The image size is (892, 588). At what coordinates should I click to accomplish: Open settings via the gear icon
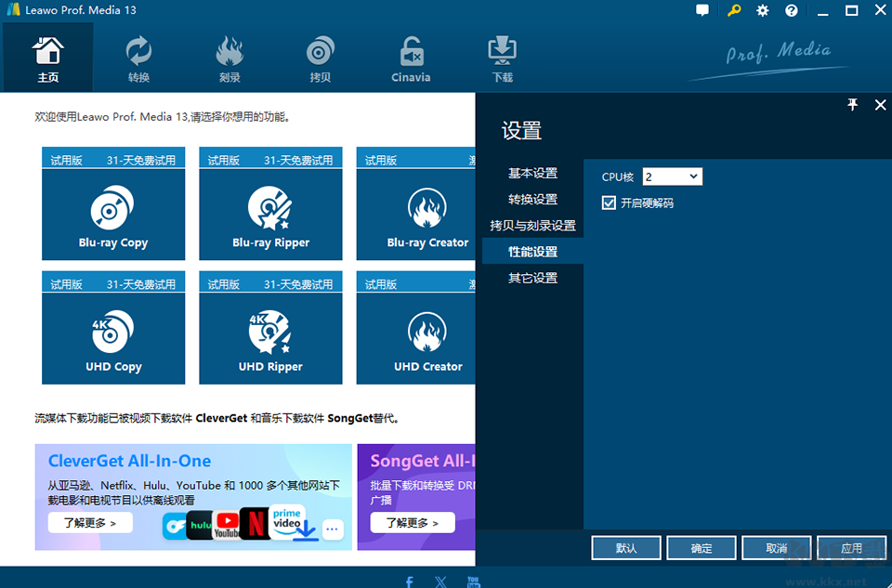pyautogui.click(x=762, y=10)
